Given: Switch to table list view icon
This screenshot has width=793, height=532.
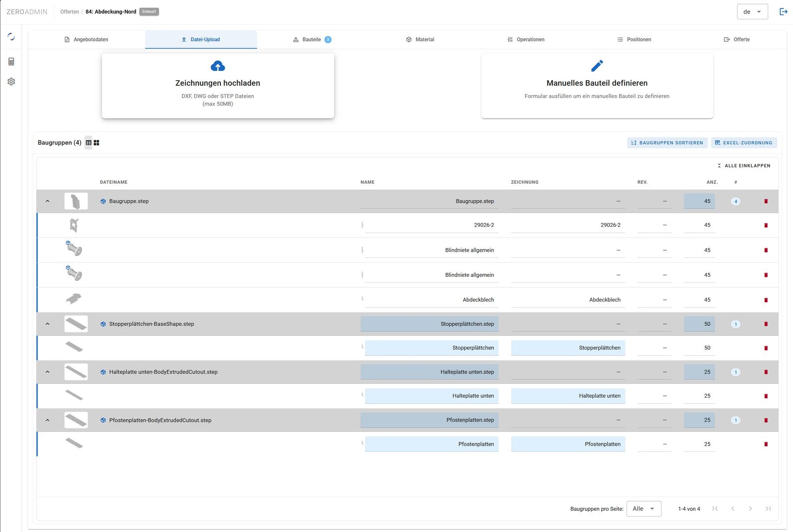Looking at the screenshot, I should tap(89, 143).
